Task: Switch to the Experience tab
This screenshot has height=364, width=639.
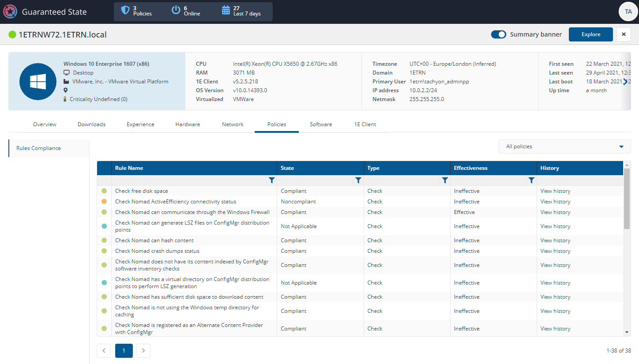Action: click(140, 124)
